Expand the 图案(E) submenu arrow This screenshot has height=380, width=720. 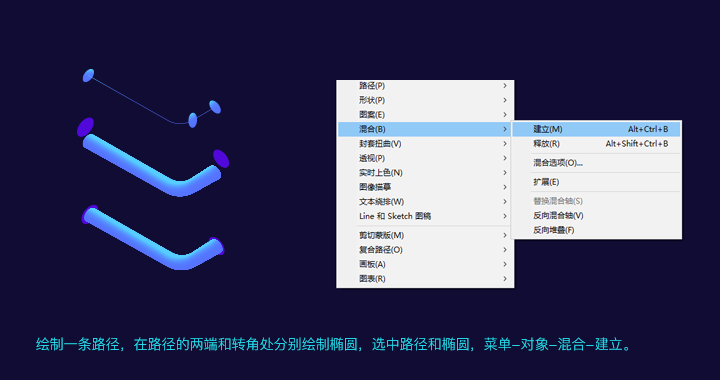point(505,115)
